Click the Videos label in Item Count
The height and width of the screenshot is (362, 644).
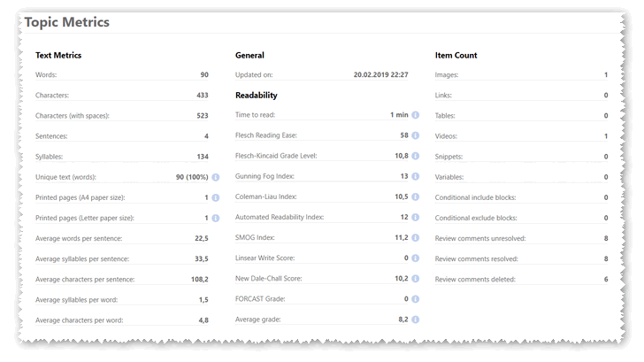tap(446, 136)
